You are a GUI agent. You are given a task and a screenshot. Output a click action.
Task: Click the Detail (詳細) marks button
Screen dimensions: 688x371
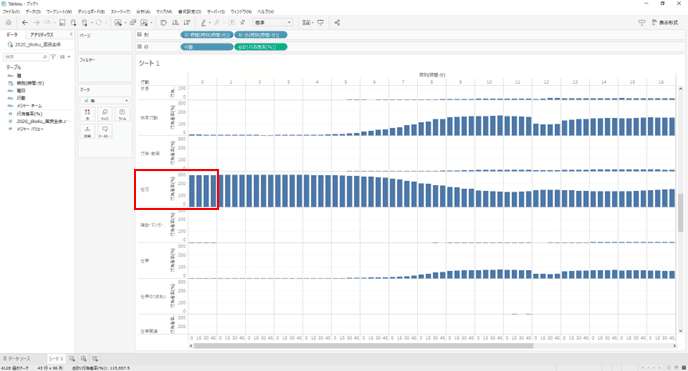click(x=87, y=131)
